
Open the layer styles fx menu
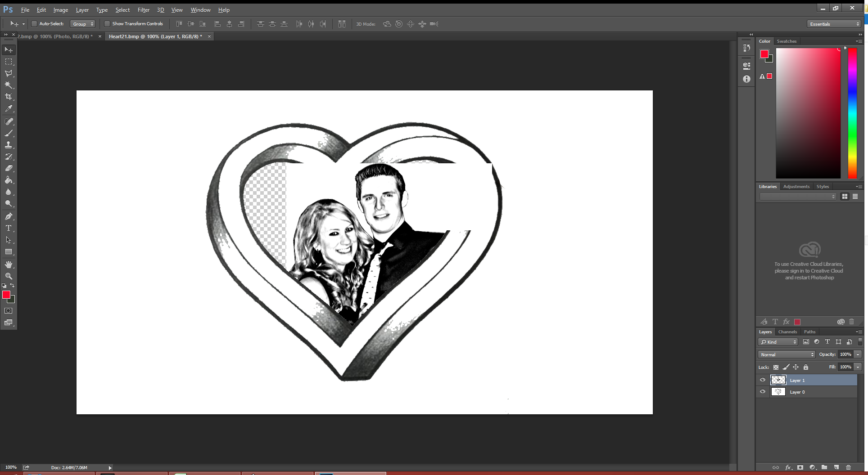(x=788, y=467)
